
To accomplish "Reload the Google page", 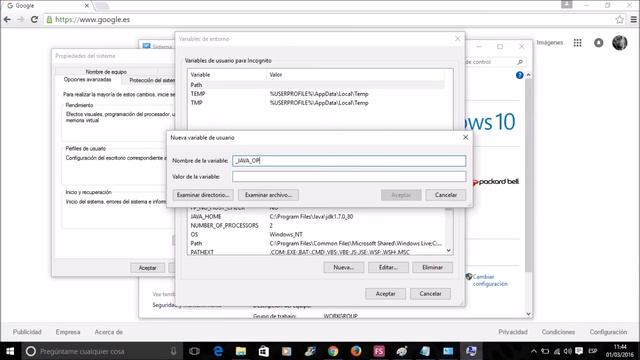I will (x=34, y=19).
